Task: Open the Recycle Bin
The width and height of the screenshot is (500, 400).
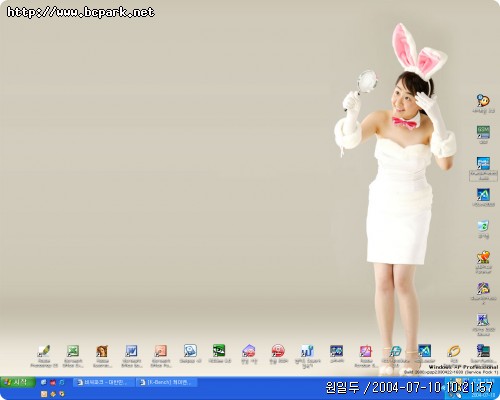Action: (x=483, y=229)
